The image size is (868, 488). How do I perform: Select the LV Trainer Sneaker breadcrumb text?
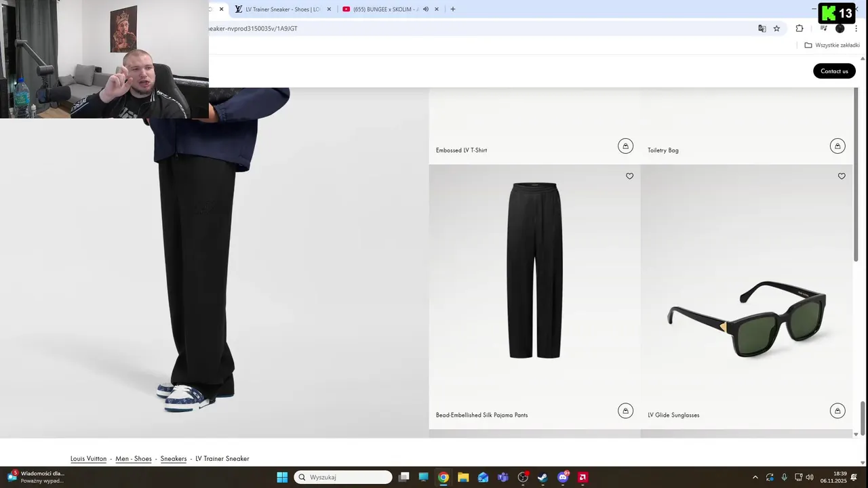point(222,459)
